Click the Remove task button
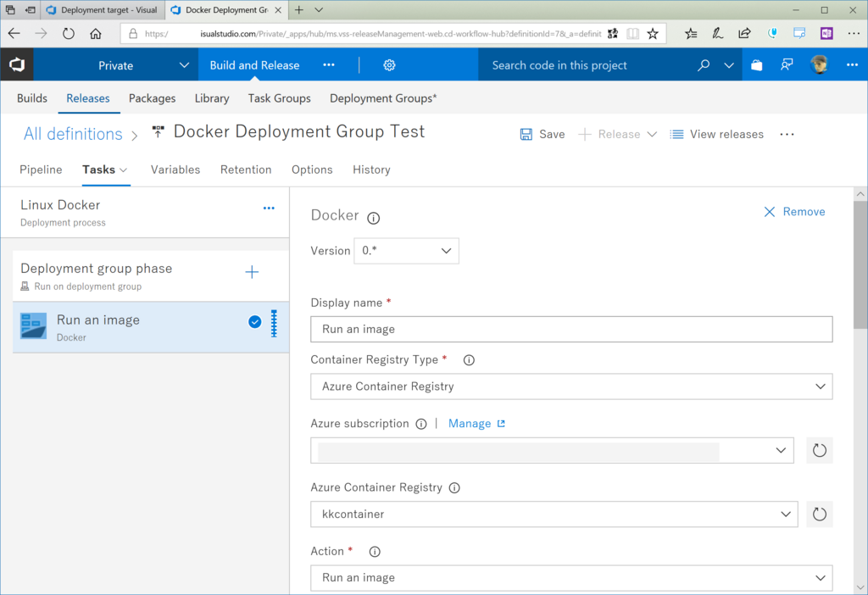This screenshot has height=595, width=868. (x=794, y=212)
